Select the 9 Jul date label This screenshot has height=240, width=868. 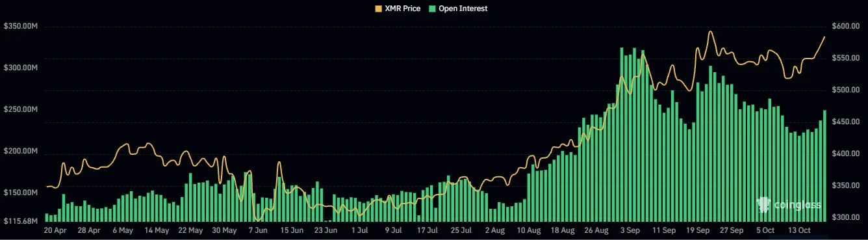(x=394, y=230)
